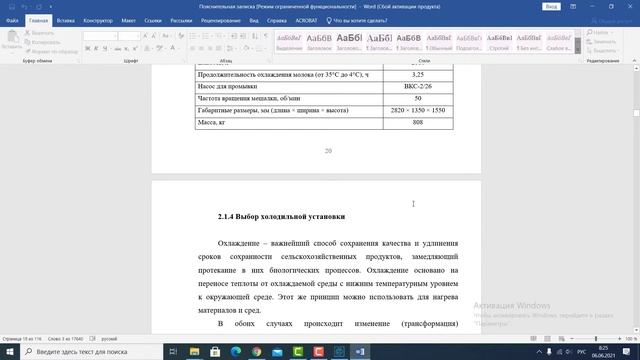
Task: Open Файл menu tab
Action: click(12, 20)
